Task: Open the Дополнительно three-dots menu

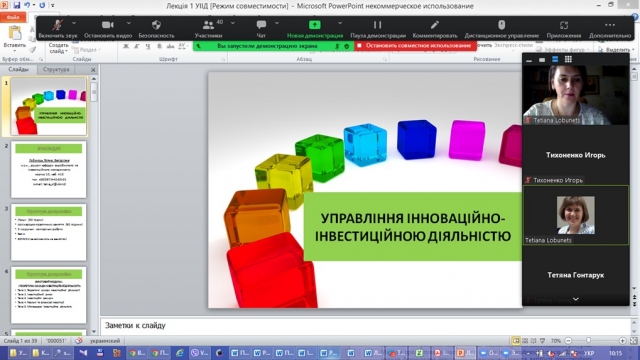Action: point(610,25)
